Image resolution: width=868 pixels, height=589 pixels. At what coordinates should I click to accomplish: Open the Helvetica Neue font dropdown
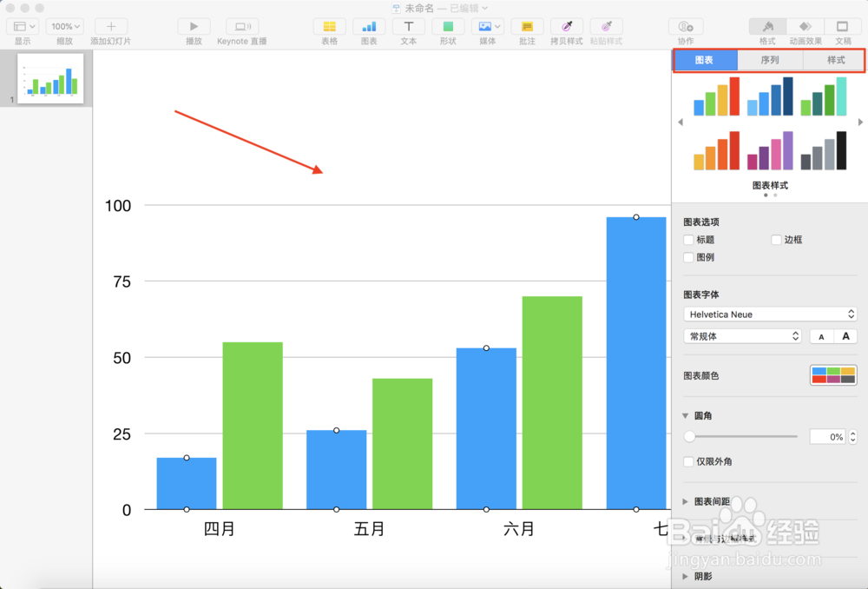coord(769,314)
